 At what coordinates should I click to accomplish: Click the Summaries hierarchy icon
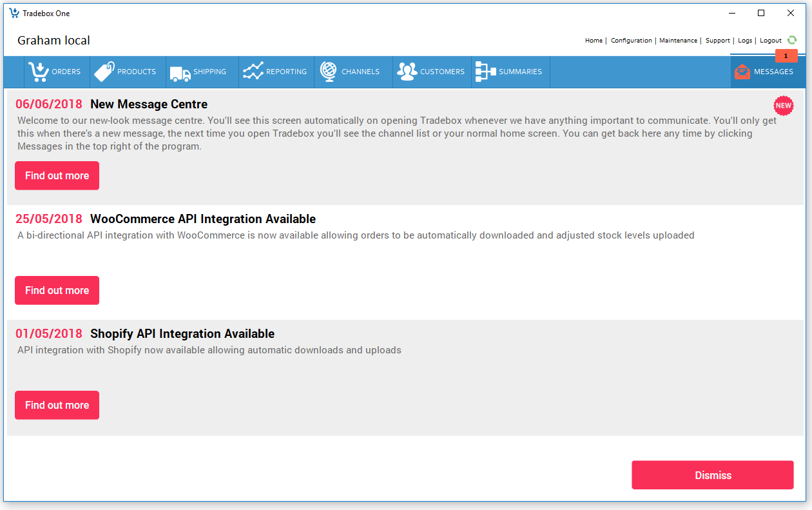[486, 72]
